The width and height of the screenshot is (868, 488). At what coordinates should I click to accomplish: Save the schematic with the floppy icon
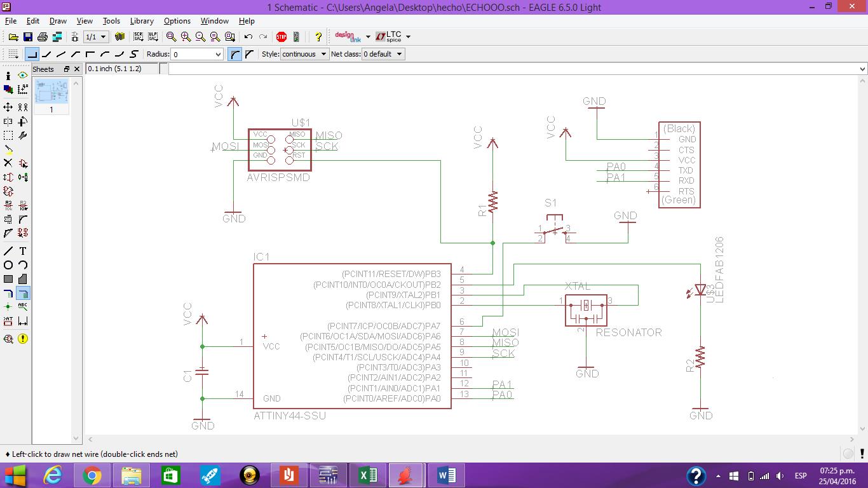27,37
